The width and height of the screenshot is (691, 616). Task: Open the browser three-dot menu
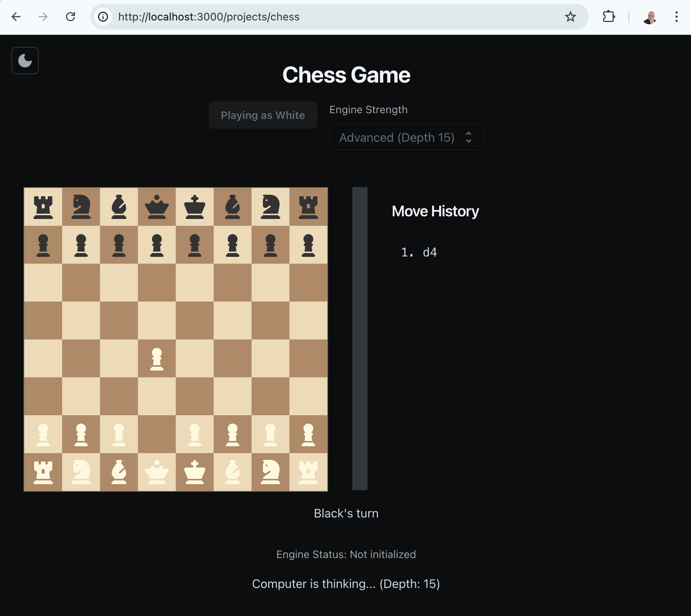click(x=676, y=17)
